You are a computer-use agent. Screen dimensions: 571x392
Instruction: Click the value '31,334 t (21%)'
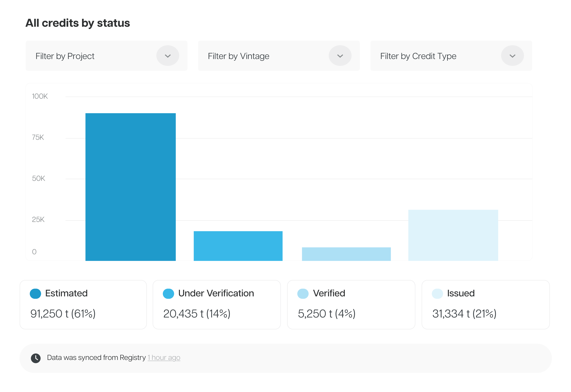point(464,314)
